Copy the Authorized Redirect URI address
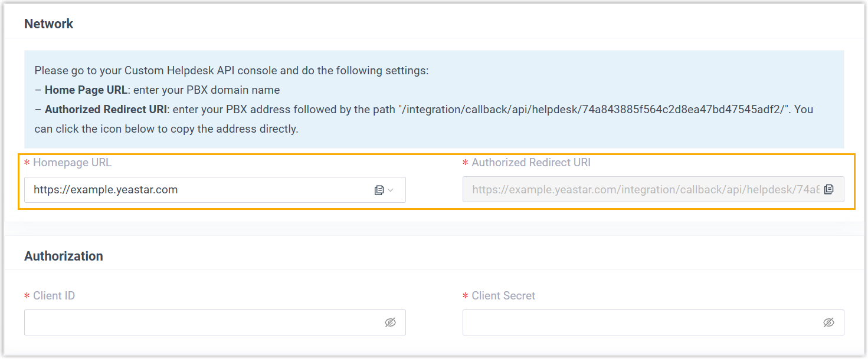868x359 pixels. pos(829,189)
